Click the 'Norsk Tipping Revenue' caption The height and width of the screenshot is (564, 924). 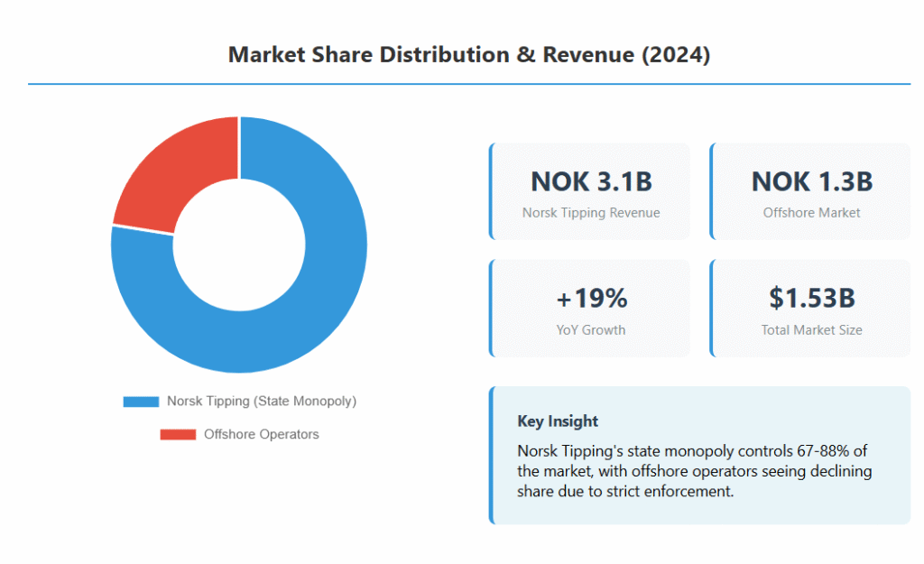click(x=591, y=213)
